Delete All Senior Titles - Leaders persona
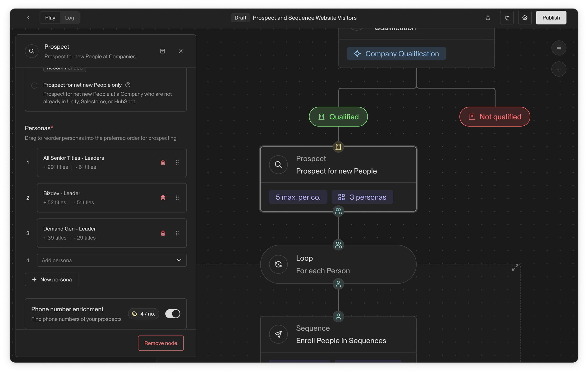The height and width of the screenshot is (374, 588). pos(163,162)
